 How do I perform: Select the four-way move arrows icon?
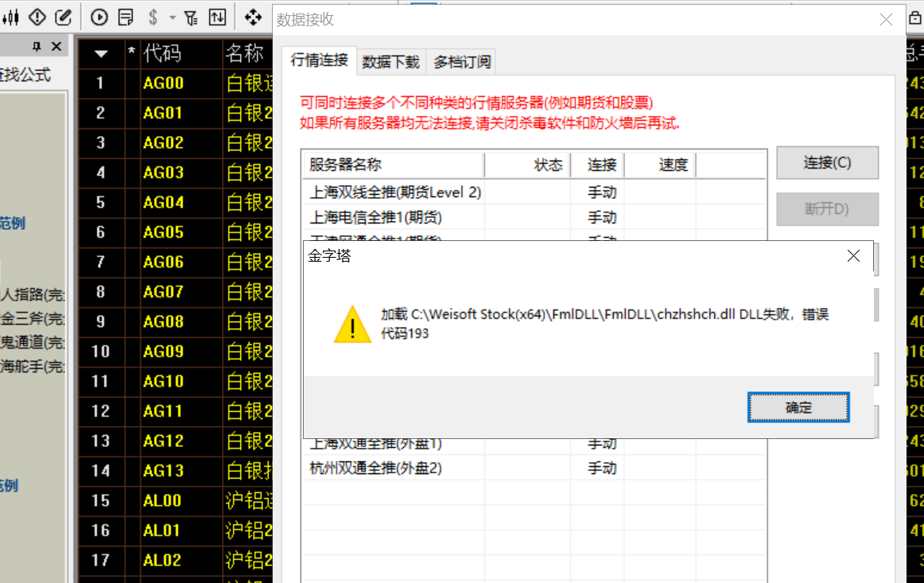pyautogui.click(x=253, y=17)
